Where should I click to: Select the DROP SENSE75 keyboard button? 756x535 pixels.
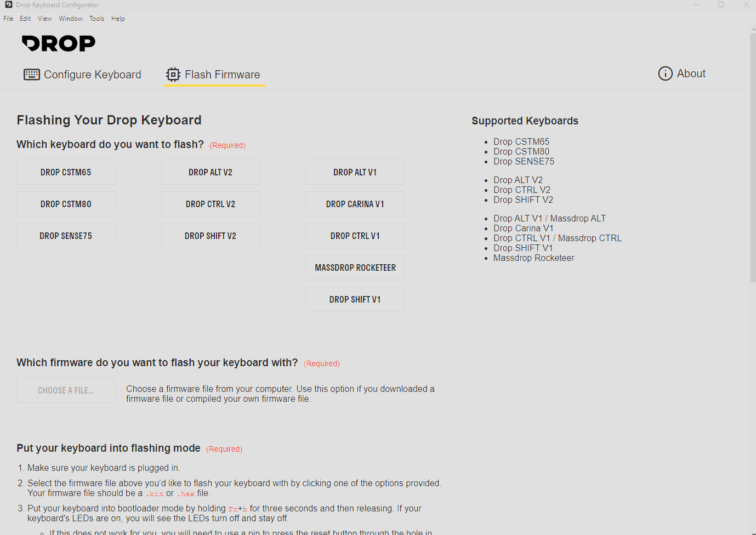tap(66, 236)
